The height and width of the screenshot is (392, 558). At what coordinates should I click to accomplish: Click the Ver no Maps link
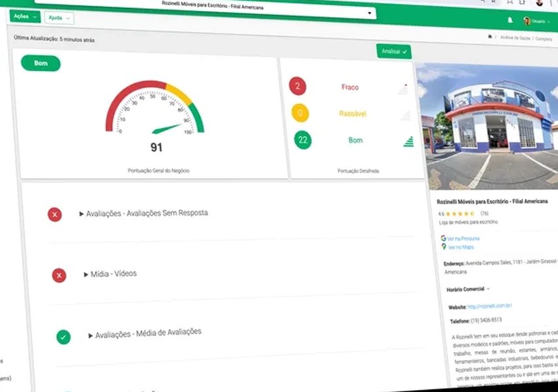click(461, 247)
